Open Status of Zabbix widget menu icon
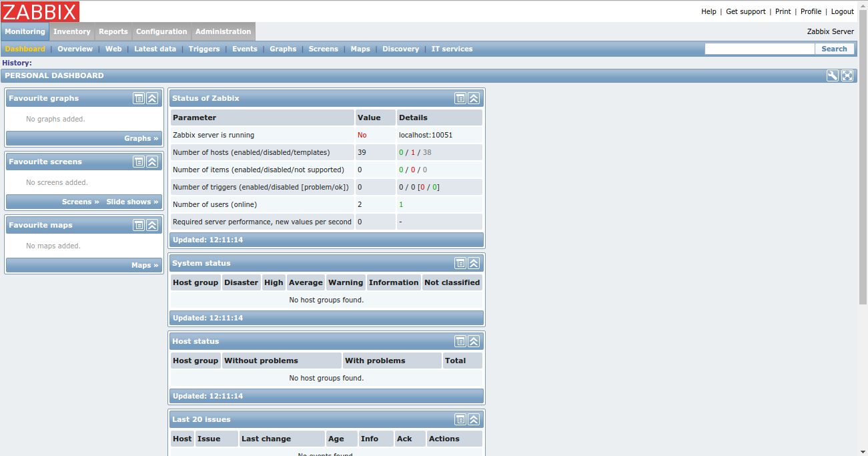 click(x=460, y=98)
